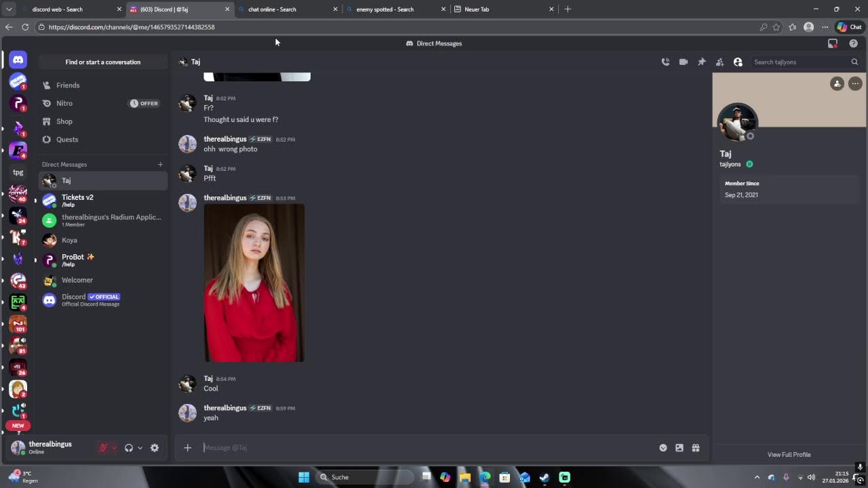868x488 pixels.
Task: Click the Message @Taj input field
Action: point(427,447)
